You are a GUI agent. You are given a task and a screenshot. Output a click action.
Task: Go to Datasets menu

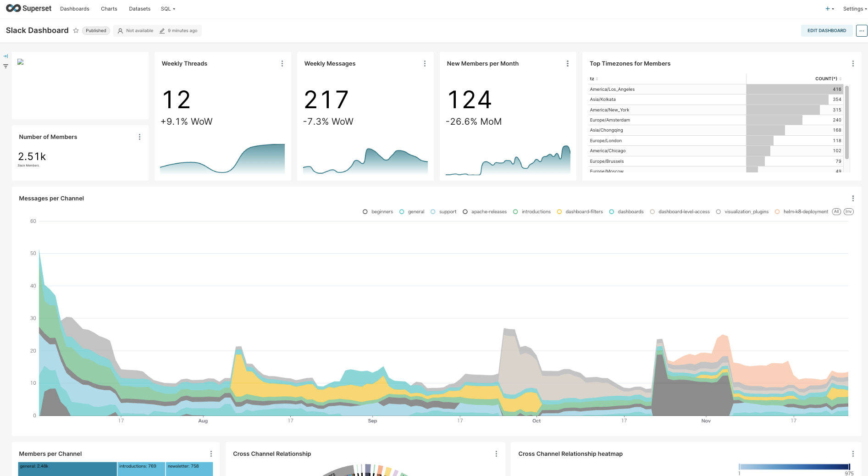tap(140, 9)
